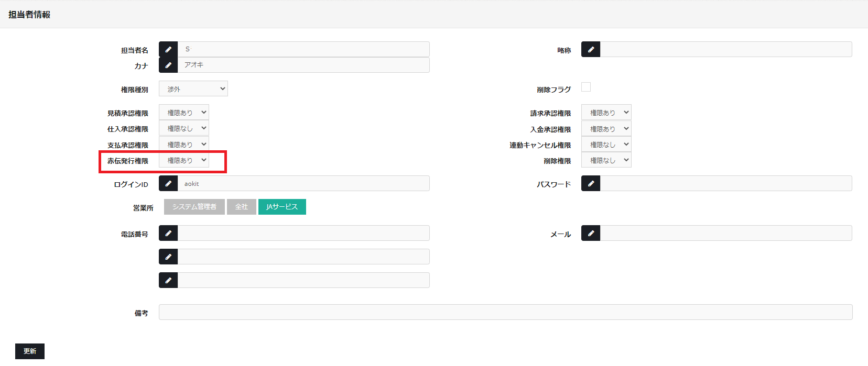
Task: Click the pencil icon beside 担当者名
Action: pos(168,49)
